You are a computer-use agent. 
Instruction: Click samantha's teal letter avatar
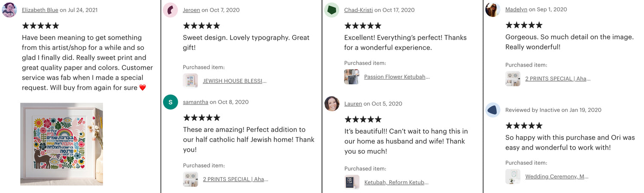click(170, 102)
